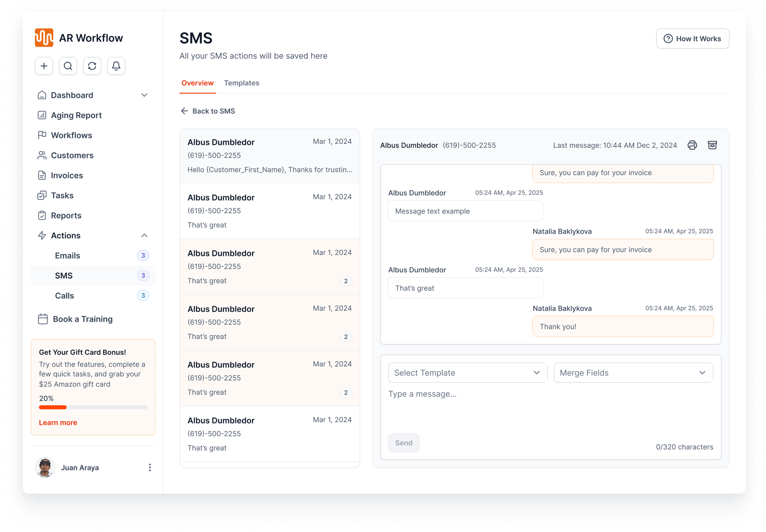Open the Juan Araya three-dot menu
766x532 pixels.
coord(150,467)
